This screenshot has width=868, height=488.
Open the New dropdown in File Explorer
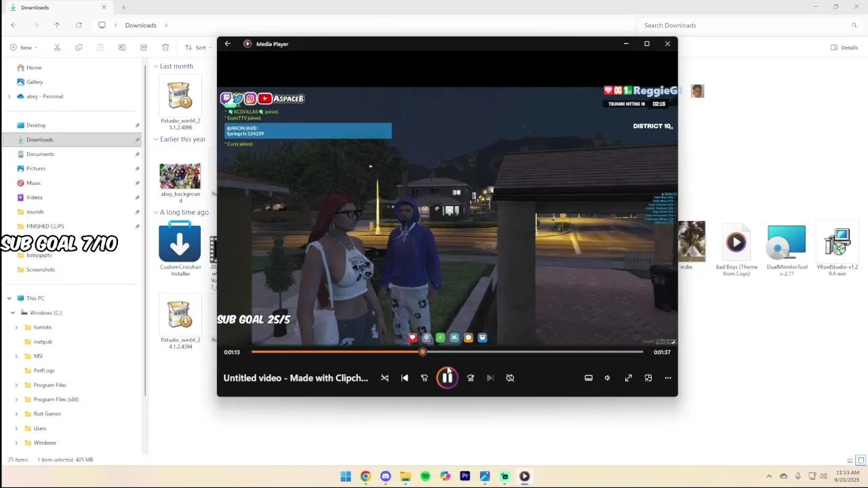[x=24, y=47]
